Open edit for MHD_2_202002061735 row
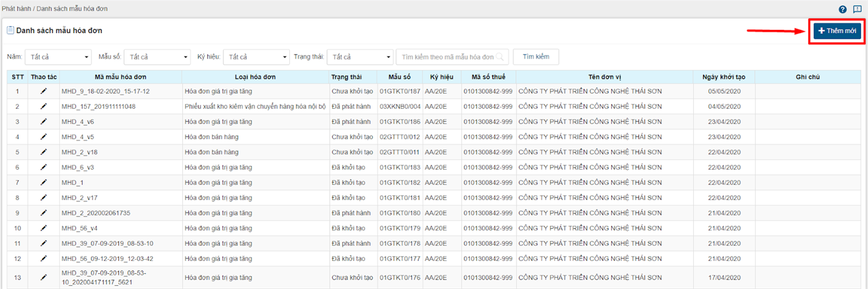Viewport: 868px width, 289px height. [x=43, y=213]
